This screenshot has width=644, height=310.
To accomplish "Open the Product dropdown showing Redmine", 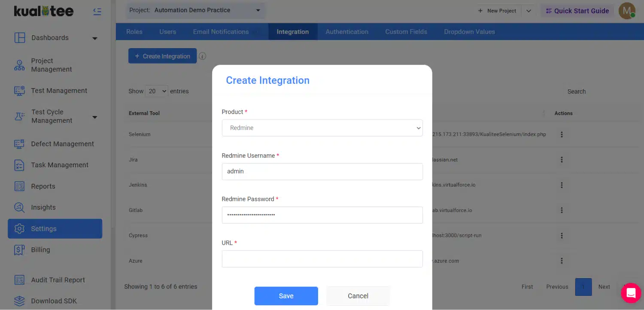I will click(322, 128).
